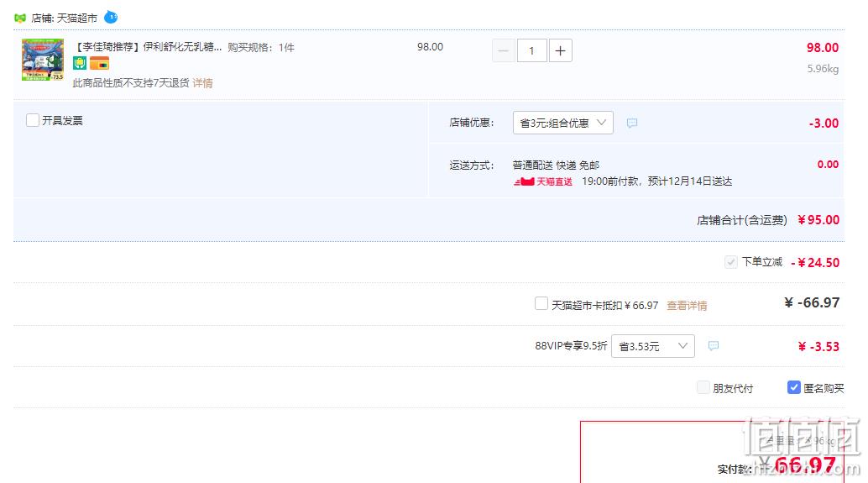Image resolution: width=868 pixels, height=483 pixels.
Task: Click the ¥ -66.97 card deduction amount
Action: click(x=812, y=302)
